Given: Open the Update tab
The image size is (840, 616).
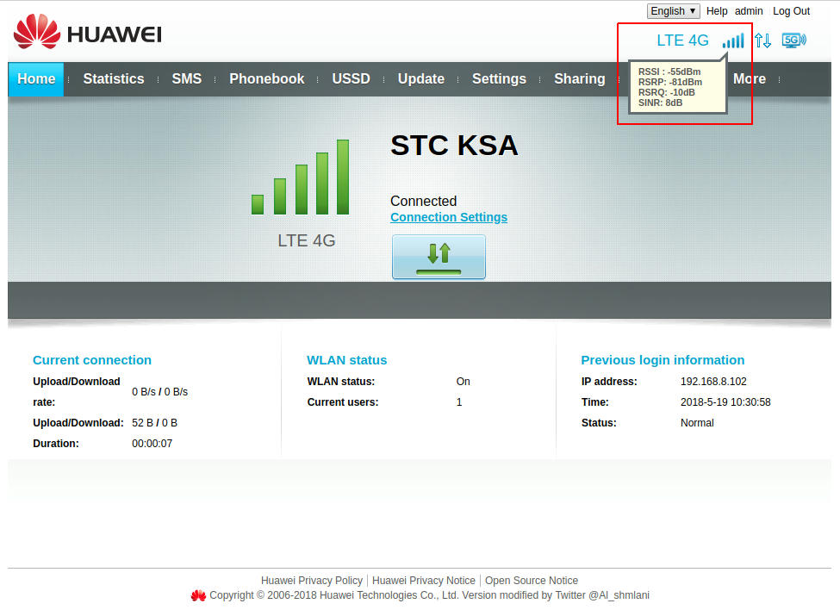Looking at the screenshot, I should click(x=421, y=79).
